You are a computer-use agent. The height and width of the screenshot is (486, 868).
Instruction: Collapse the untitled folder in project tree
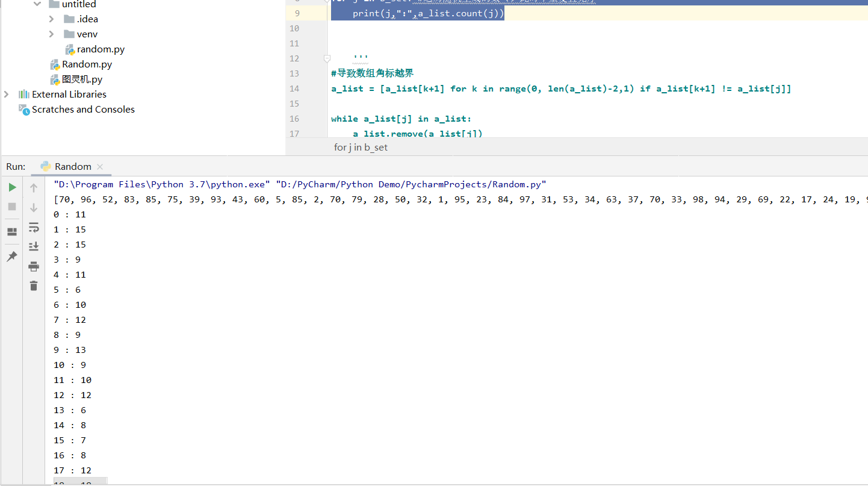[x=37, y=4]
